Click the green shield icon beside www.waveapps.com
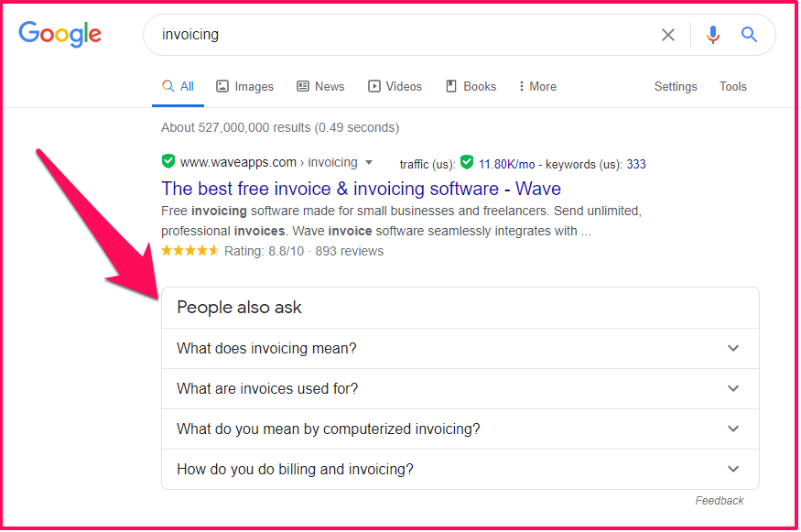 tap(168, 162)
